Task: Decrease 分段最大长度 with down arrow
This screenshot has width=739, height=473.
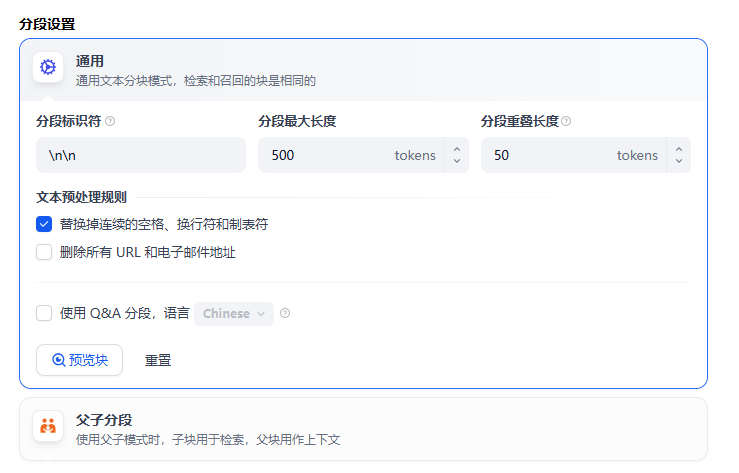Action: [457, 161]
